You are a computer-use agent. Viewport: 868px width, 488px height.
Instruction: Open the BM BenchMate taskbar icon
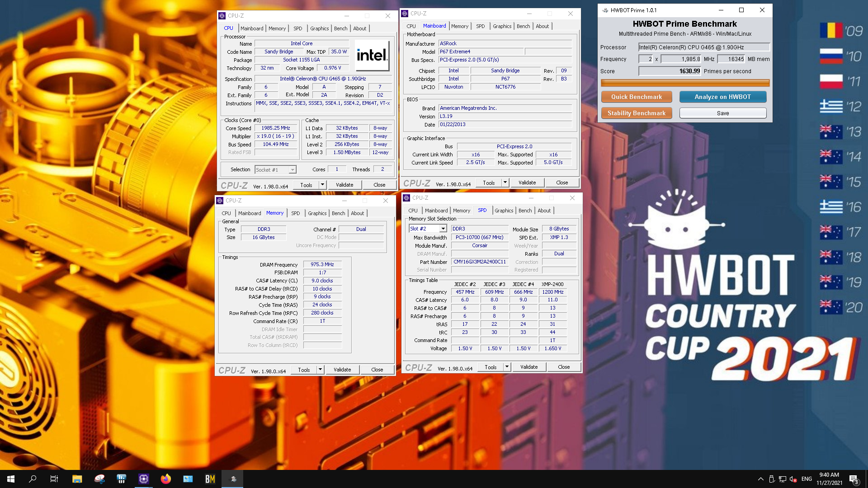point(210,479)
